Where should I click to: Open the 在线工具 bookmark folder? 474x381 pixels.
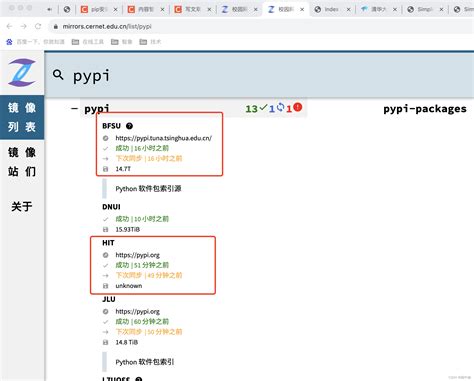(88, 42)
